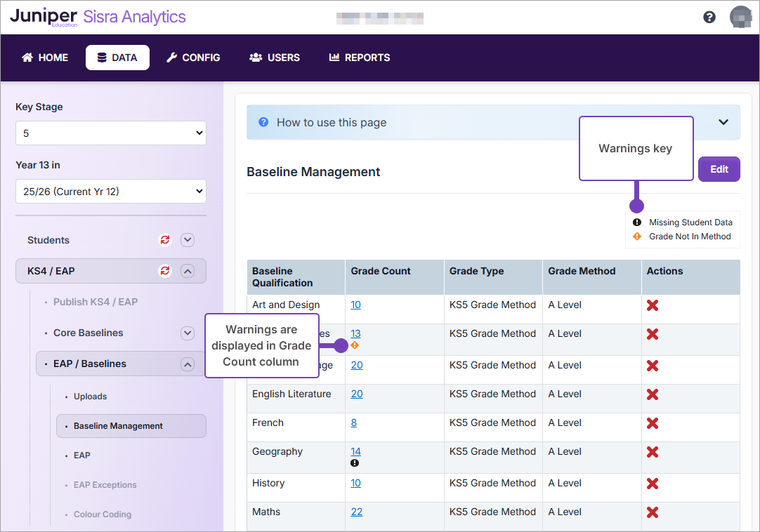The image size is (760, 532).
Task: Click the refresh icon beside KS4 / EAP
Action: 165,270
